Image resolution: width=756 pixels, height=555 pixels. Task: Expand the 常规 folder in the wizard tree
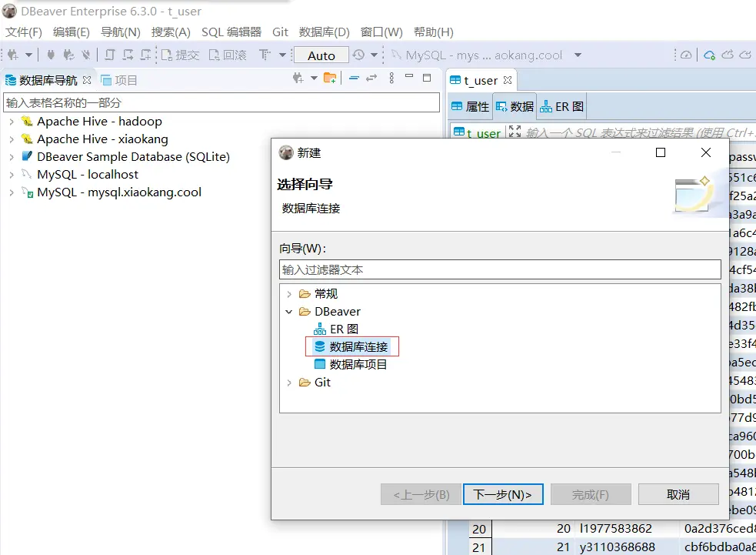[289, 294]
